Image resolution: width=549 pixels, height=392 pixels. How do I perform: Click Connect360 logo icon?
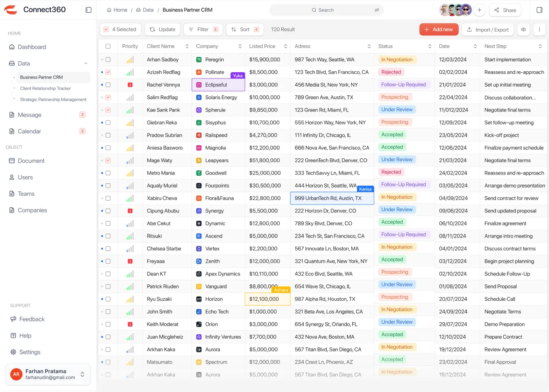(x=11, y=10)
